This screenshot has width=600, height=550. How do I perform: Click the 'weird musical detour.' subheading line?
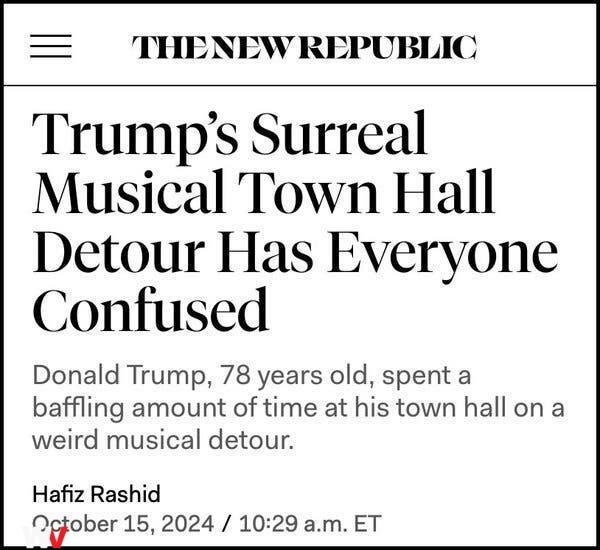click(163, 440)
